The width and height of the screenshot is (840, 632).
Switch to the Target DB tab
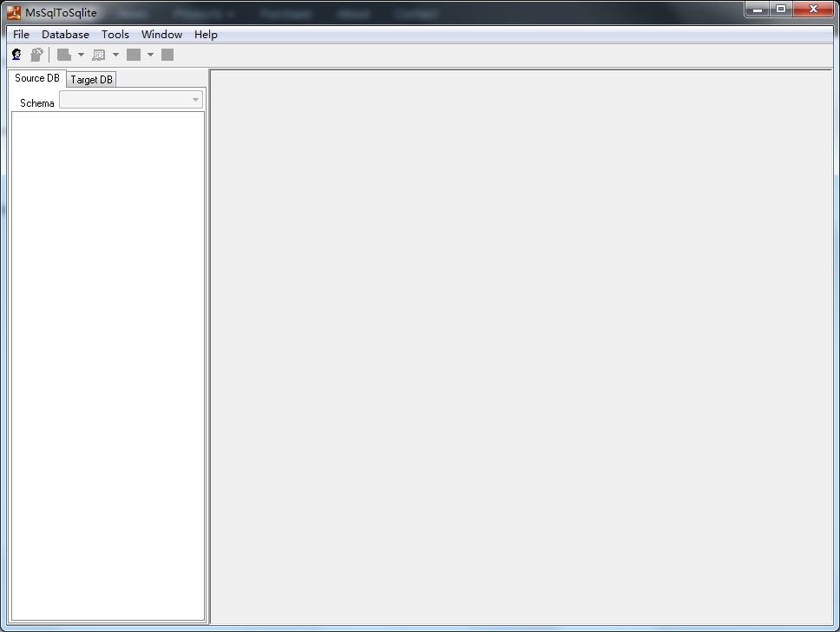92,79
